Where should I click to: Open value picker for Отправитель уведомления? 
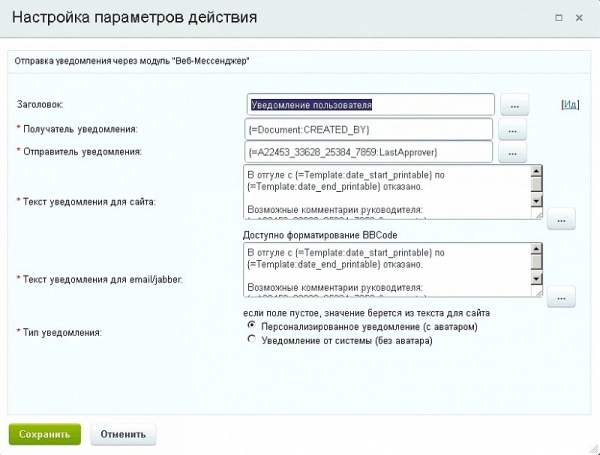[x=511, y=154]
